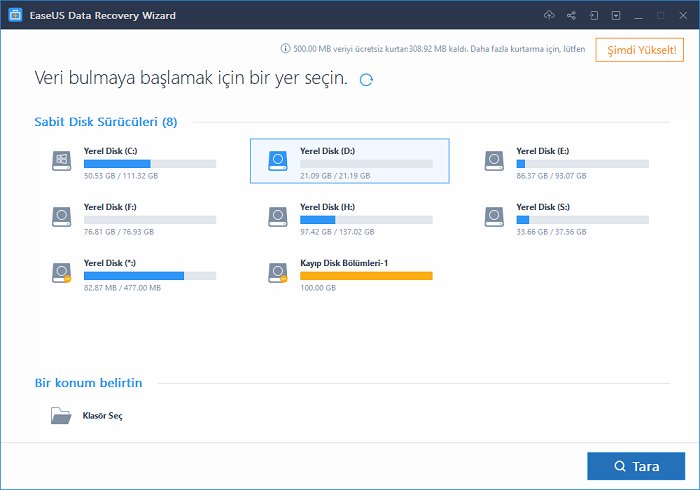Click the EaseUS app logo icon
The image size is (700, 490).
click(x=15, y=16)
